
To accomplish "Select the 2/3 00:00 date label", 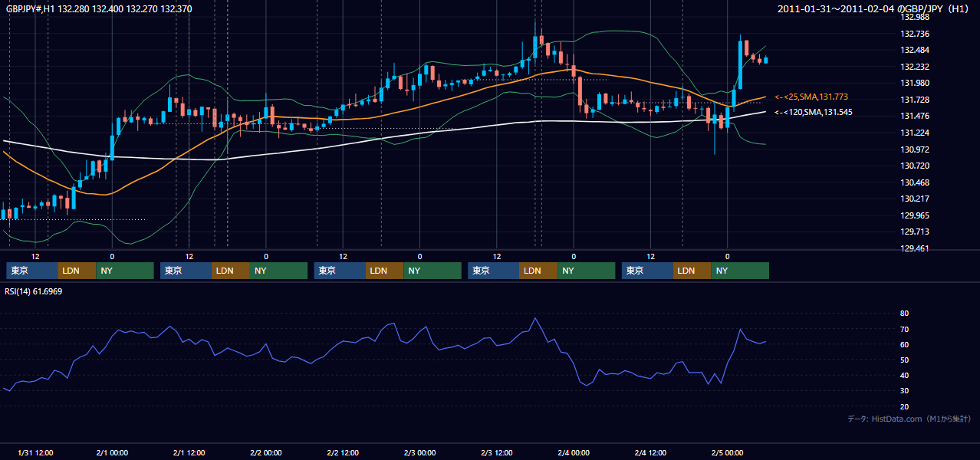I will click(x=419, y=452).
